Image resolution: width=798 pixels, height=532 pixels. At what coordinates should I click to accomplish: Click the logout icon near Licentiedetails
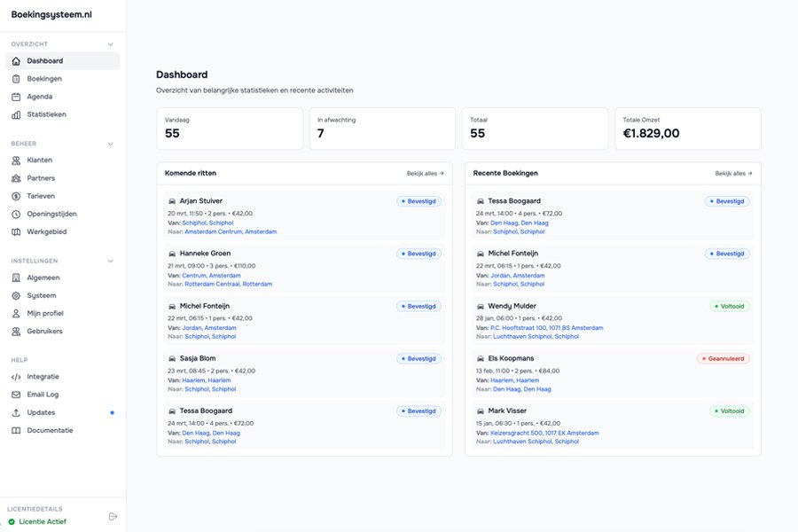(x=113, y=515)
